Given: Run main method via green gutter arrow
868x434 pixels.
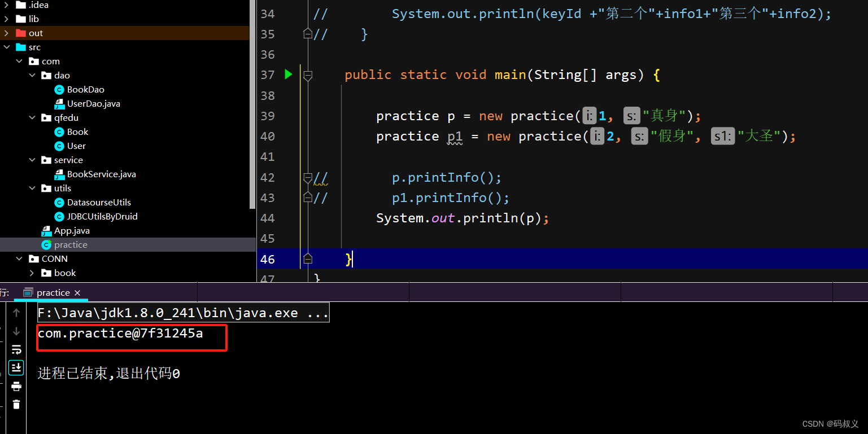Looking at the screenshot, I should [x=289, y=74].
